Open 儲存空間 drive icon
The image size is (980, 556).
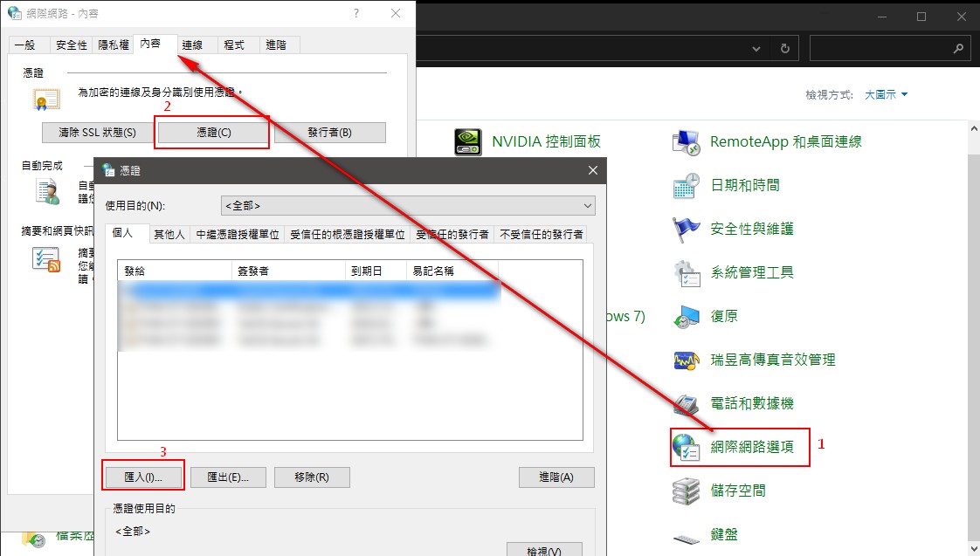[x=687, y=491]
